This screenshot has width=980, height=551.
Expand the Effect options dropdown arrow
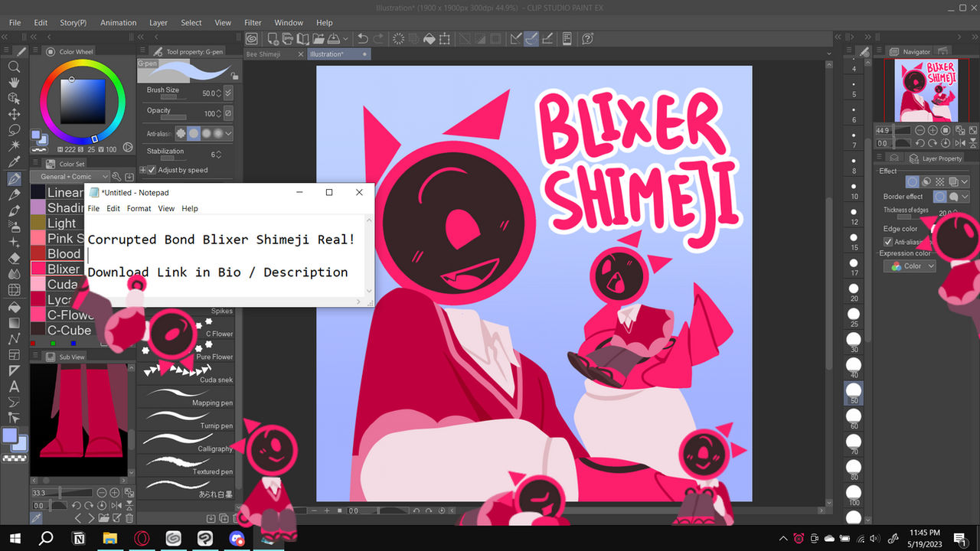coord(965,181)
